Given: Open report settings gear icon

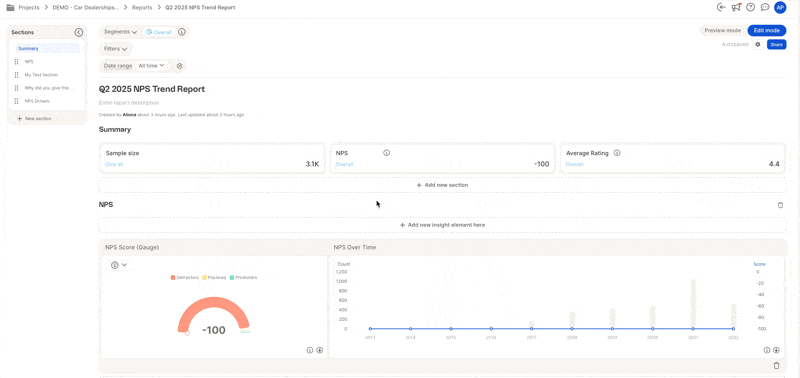Looking at the screenshot, I should point(758,44).
